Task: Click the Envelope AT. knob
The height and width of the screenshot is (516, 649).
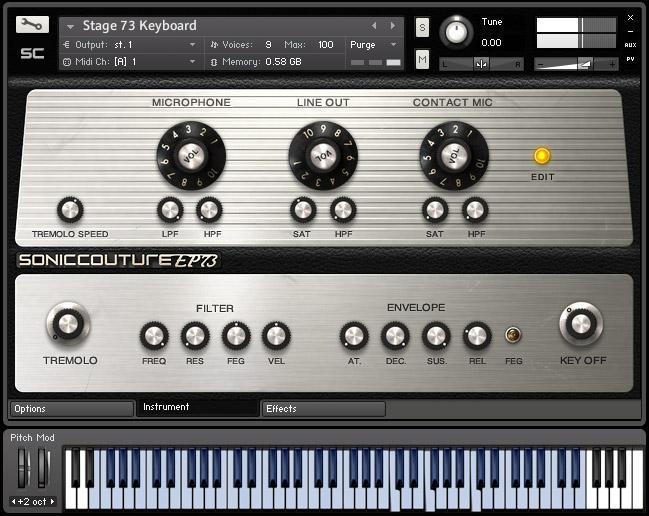Action: [354, 336]
